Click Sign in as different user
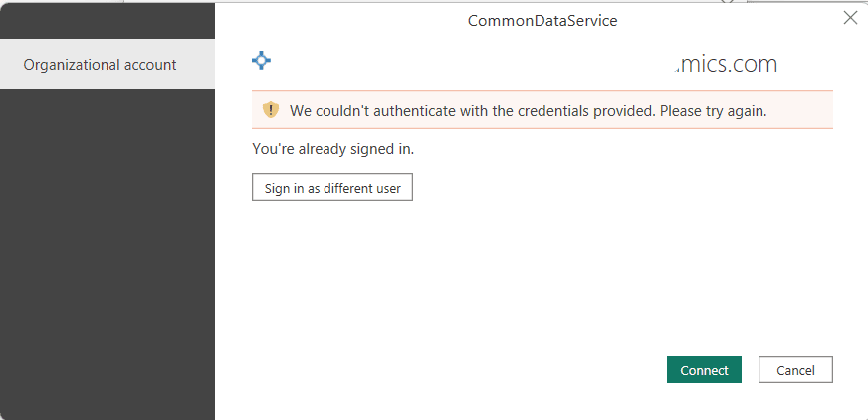This screenshot has height=420, width=868. pos(332,188)
